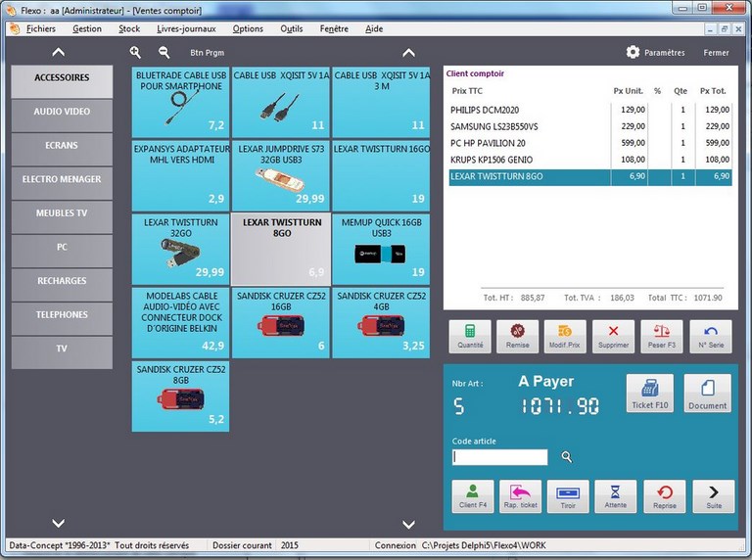Open the Document button

(x=707, y=394)
